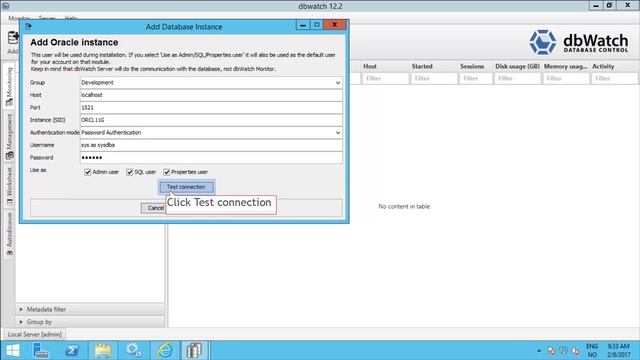Switch to the Management side tab
Screen dimensions: 640x360
point(9,136)
